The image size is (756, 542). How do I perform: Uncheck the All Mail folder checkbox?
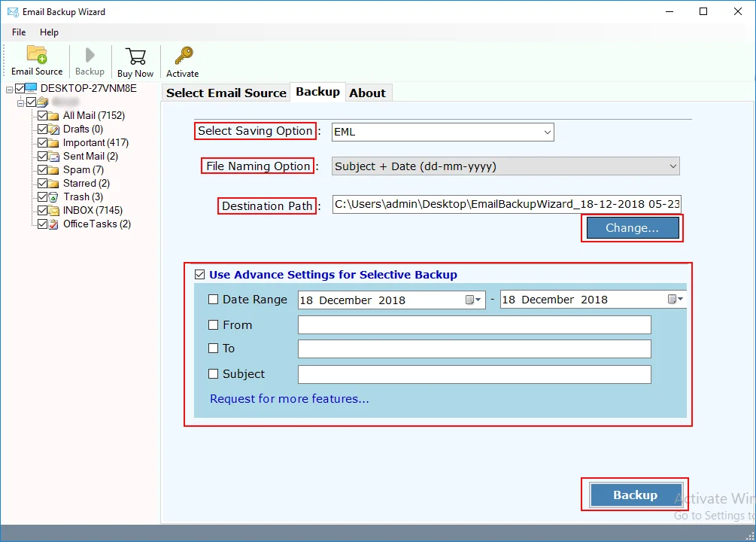pos(42,116)
